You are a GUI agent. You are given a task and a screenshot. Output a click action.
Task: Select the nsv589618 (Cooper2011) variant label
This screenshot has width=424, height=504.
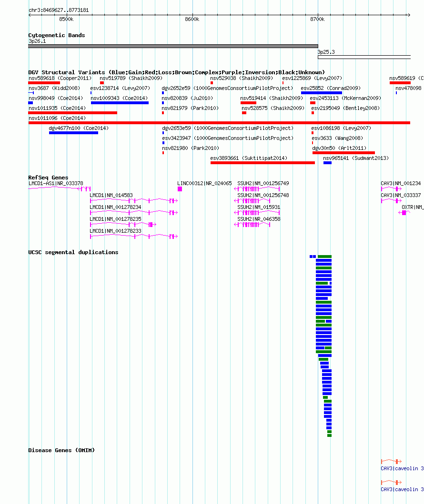point(60,78)
